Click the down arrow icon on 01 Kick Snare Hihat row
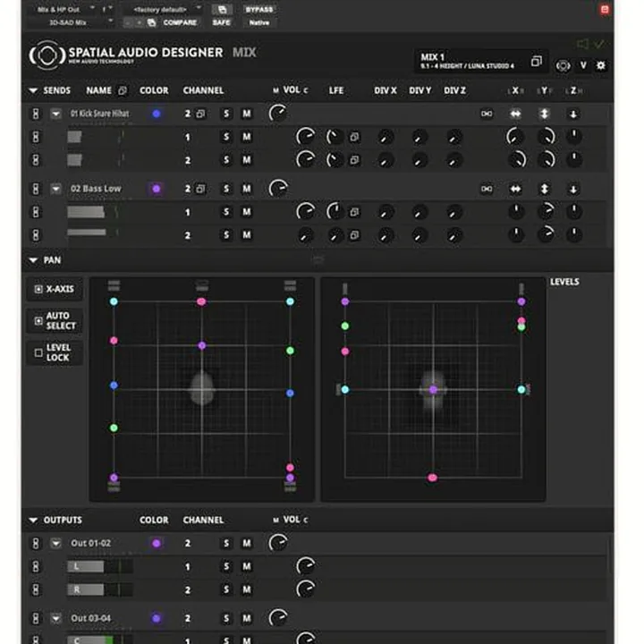The image size is (644, 644). [x=573, y=114]
